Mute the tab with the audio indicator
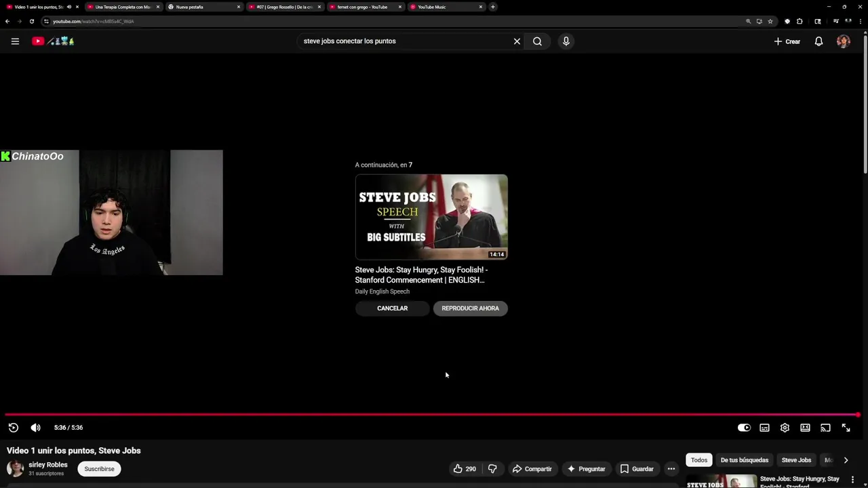 [69, 7]
